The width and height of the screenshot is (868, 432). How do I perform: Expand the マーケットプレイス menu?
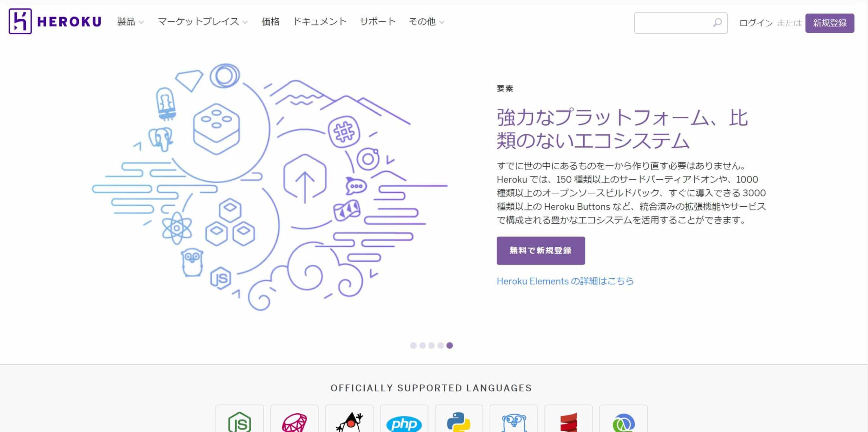[203, 22]
